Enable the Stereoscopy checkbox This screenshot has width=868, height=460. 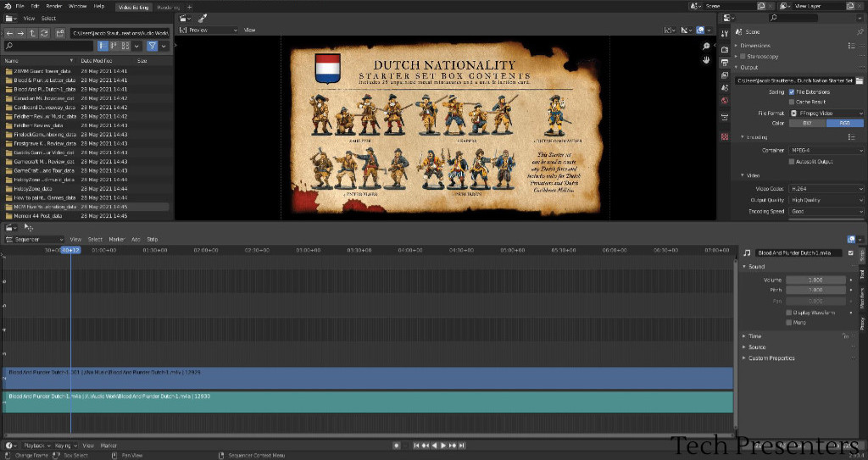coord(742,57)
